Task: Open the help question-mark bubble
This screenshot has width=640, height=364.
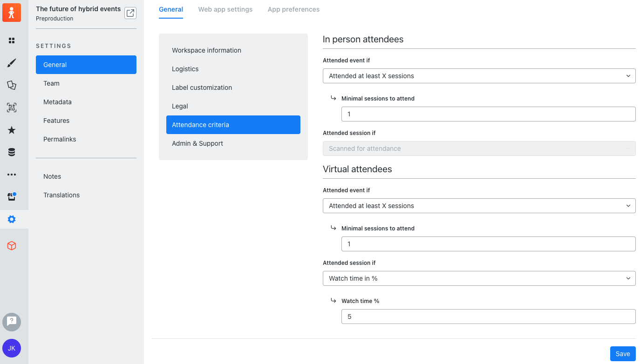Action: point(11,322)
